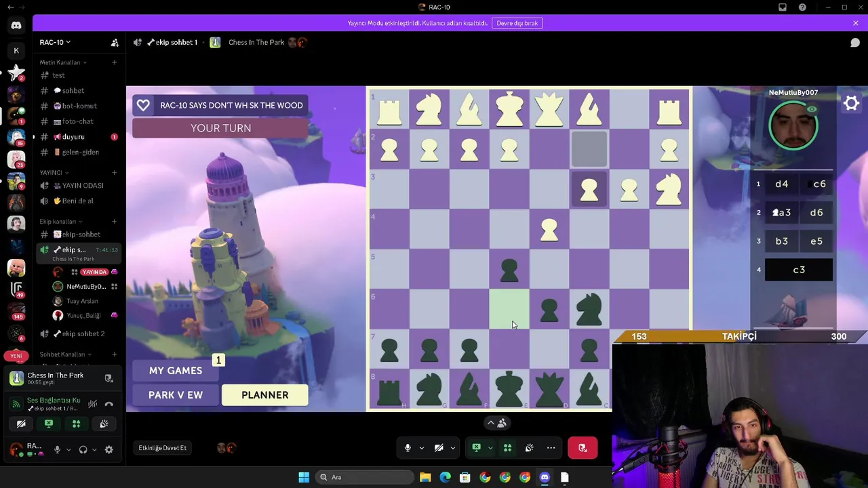Deafen headphones in user panel
Screen dimensions: 868x488
coord(83,449)
